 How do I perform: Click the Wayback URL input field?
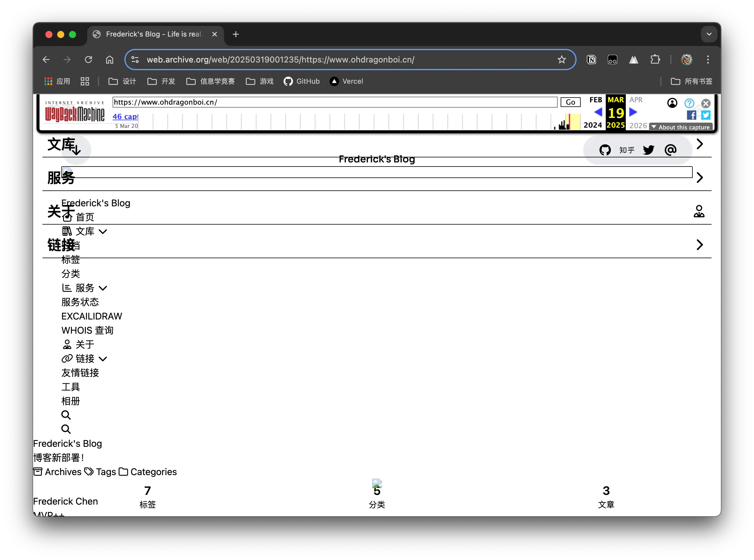pyautogui.click(x=335, y=102)
